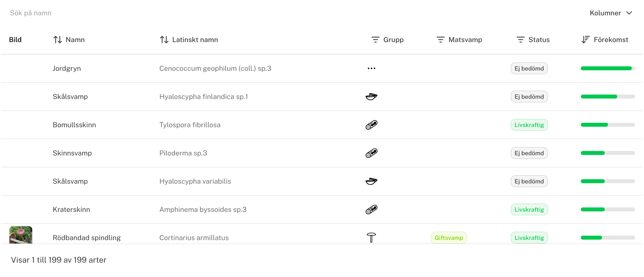Open the Skinnsvamp species row
Image resolution: width=644 pixels, height=277 pixels.
[x=322, y=153]
